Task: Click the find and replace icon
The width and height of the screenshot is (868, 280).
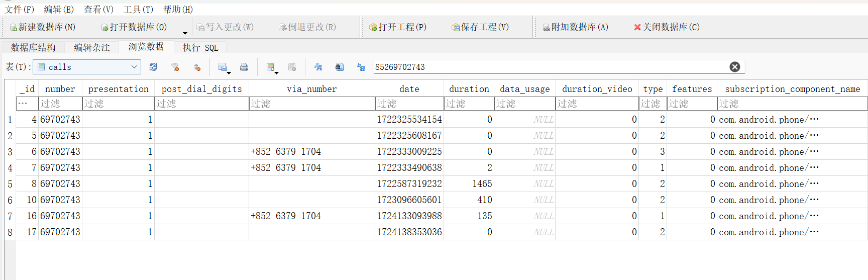Action: point(361,67)
